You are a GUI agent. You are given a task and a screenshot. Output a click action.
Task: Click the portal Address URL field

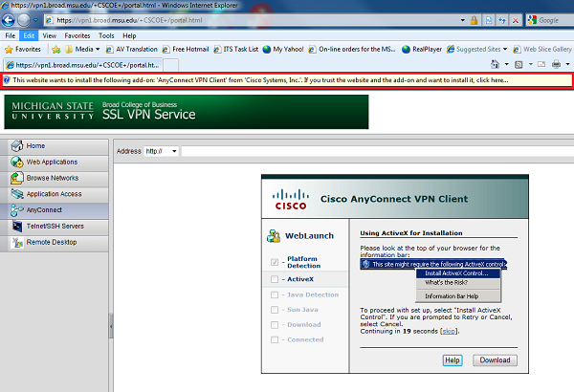tap(378, 151)
